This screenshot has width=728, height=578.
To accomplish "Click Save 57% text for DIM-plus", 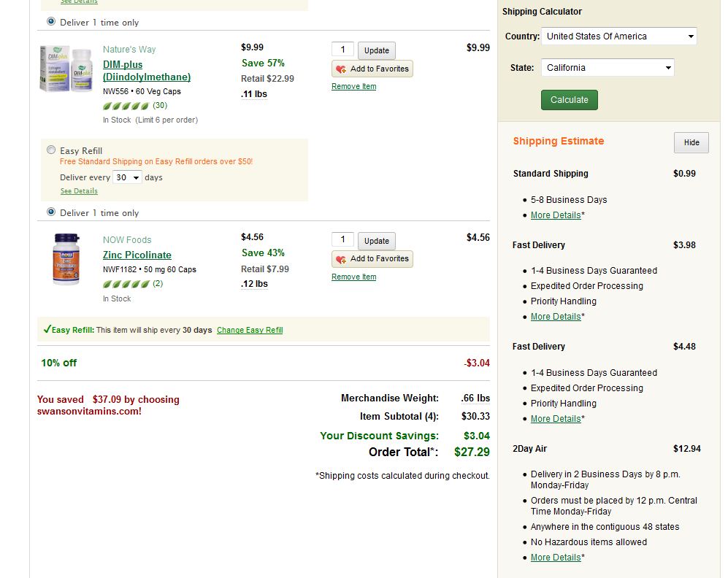I will coord(263,63).
